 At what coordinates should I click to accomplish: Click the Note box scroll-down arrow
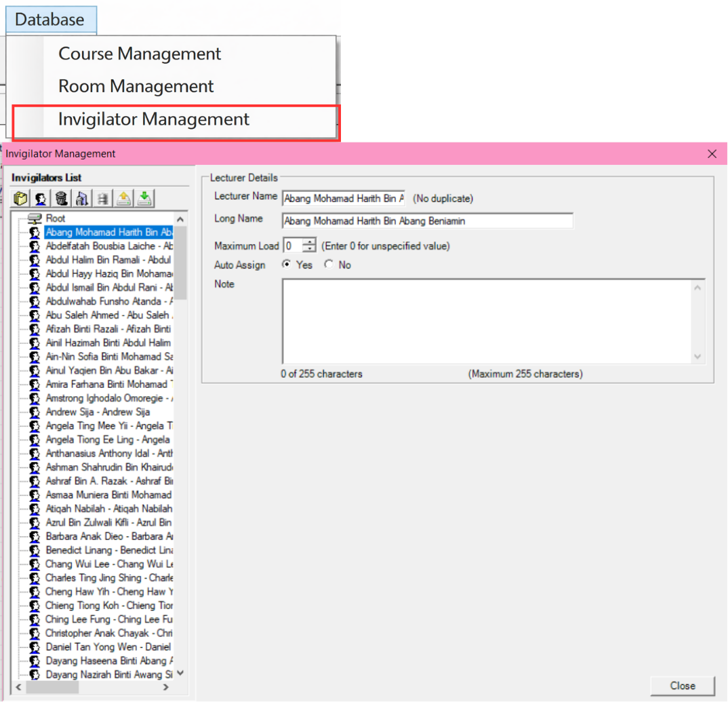click(x=697, y=356)
